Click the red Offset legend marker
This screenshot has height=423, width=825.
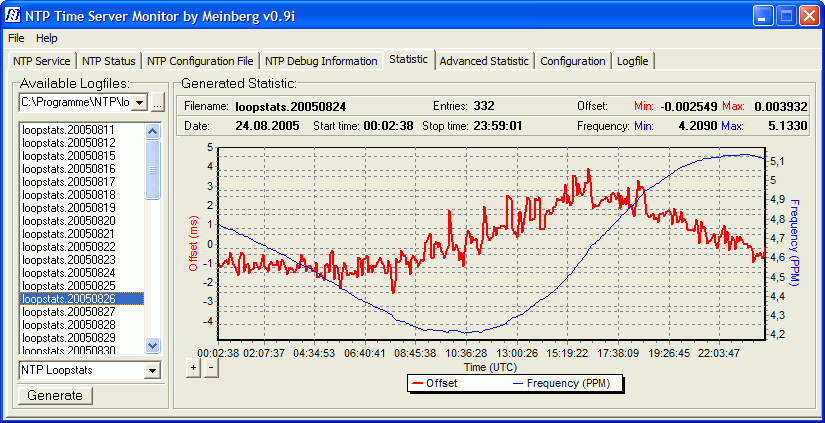416,383
